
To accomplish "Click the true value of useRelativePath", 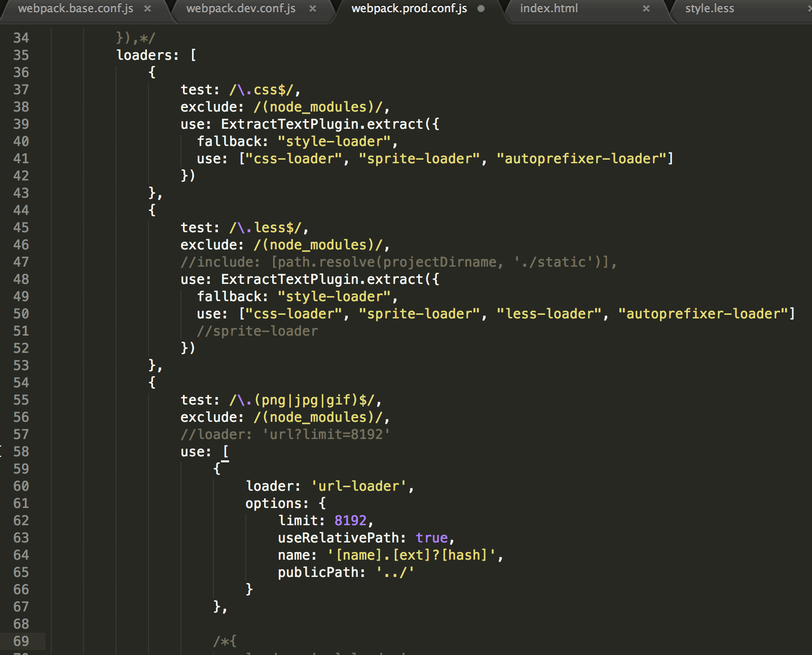I will (432, 538).
